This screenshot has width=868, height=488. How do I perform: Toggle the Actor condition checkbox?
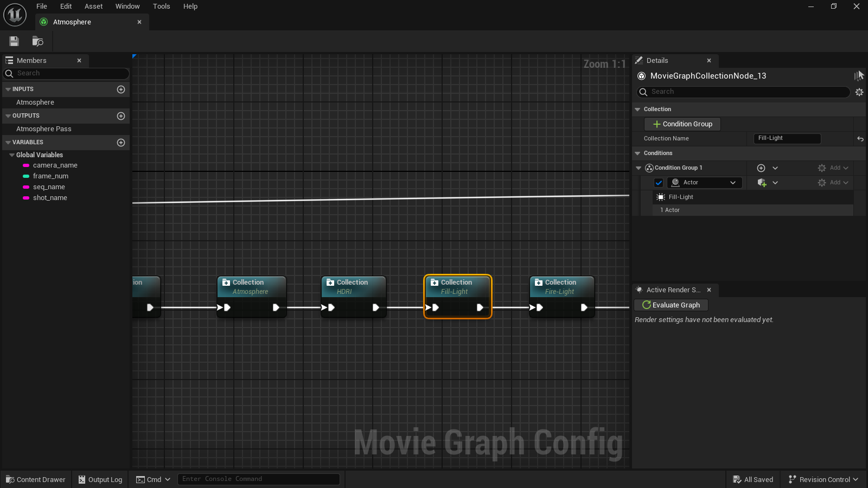tap(659, 183)
